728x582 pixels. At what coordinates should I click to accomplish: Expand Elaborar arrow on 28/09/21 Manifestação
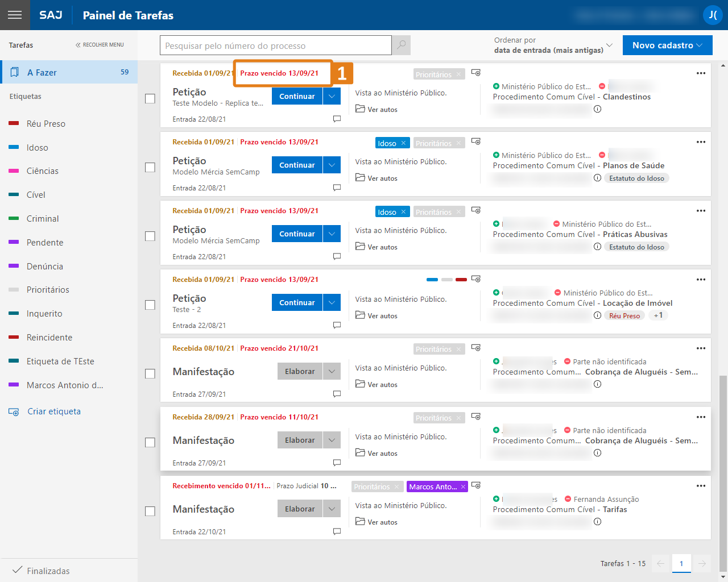[x=332, y=440]
